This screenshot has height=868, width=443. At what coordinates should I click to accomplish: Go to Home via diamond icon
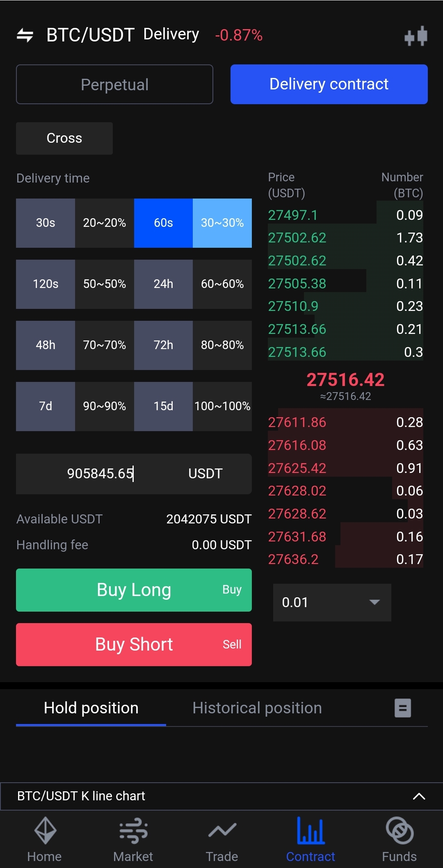[x=45, y=831]
